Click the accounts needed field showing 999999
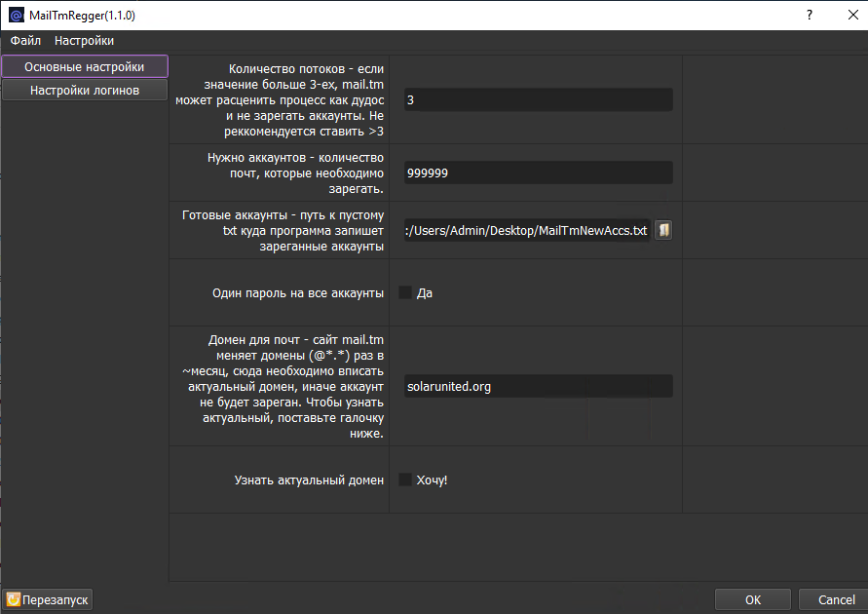 538,173
